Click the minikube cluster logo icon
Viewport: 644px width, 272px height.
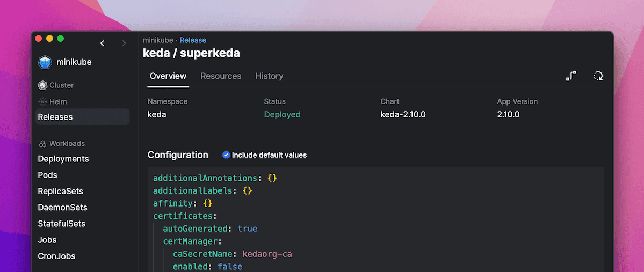pyautogui.click(x=45, y=62)
